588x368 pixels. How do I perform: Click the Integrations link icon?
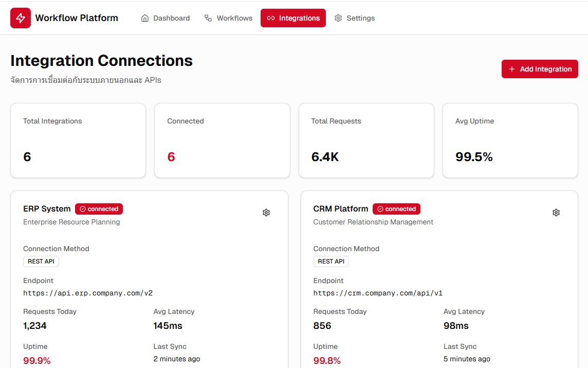pos(271,18)
